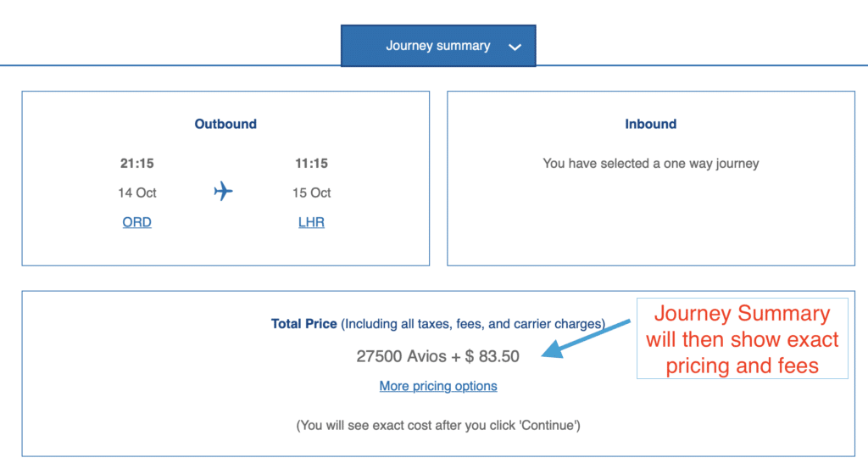Screen dimensions: 868x469
Task: Click the Total Price label
Action: [303, 324]
